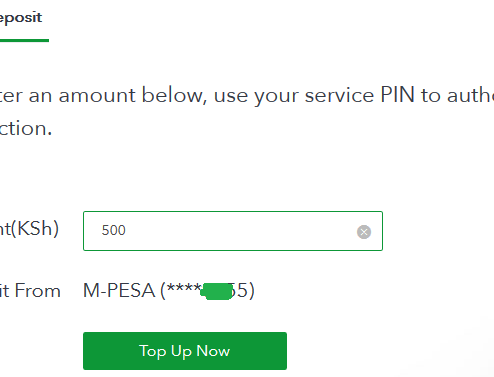
Task: Click the masked asterisks of M-PESA number
Action: pyautogui.click(x=184, y=289)
